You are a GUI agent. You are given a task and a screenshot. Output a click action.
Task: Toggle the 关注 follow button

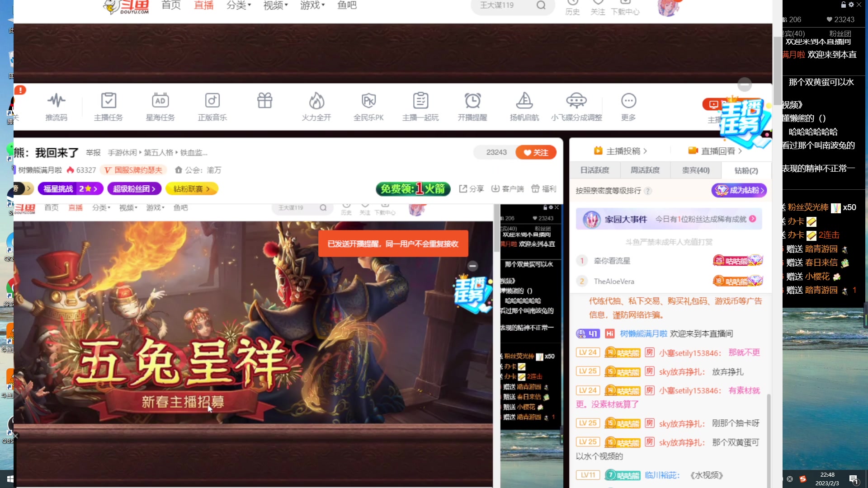536,152
